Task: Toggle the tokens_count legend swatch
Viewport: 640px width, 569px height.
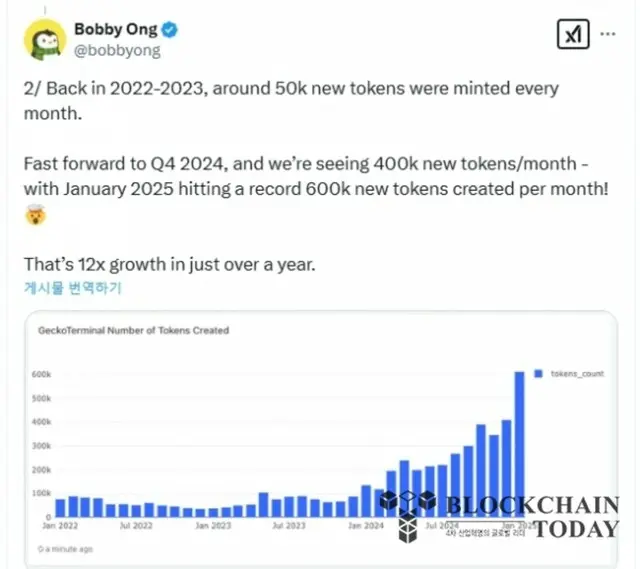Action: [x=538, y=373]
